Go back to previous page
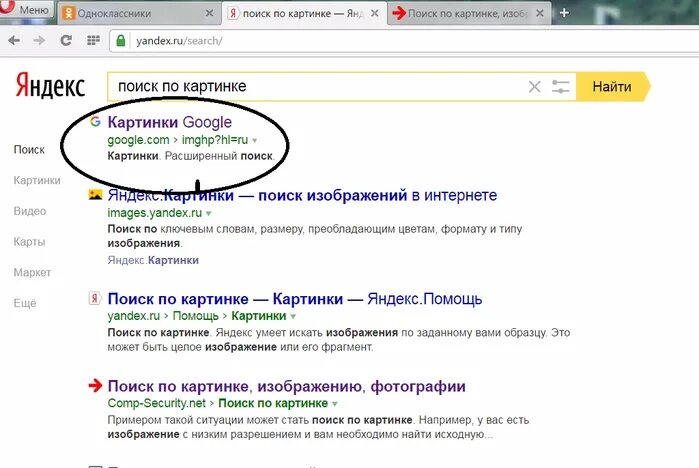 (x=14, y=41)
